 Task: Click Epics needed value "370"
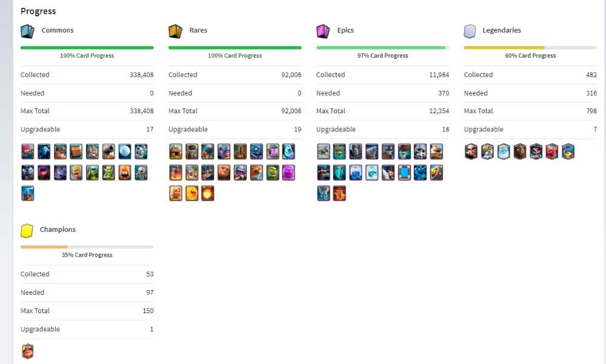pyautogui.click(x=444, y=93)
